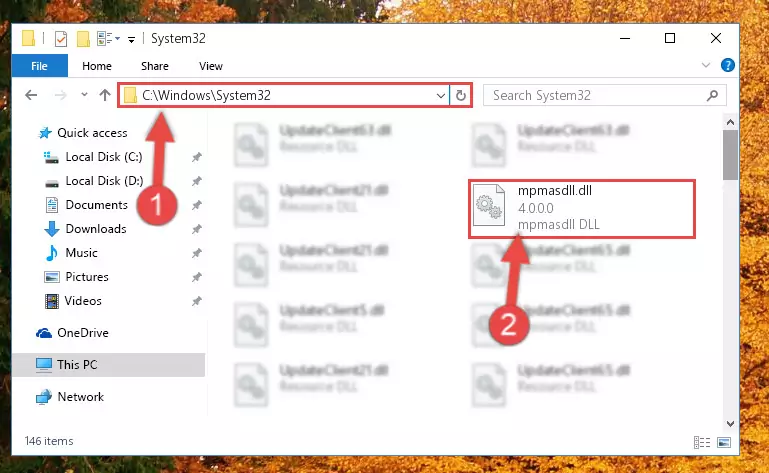Image resolution: width=769 pixels, height=473 pixels.
Task: Open the view layout icon in title bar
Action: pyautogui.click(x=108, y=38)
